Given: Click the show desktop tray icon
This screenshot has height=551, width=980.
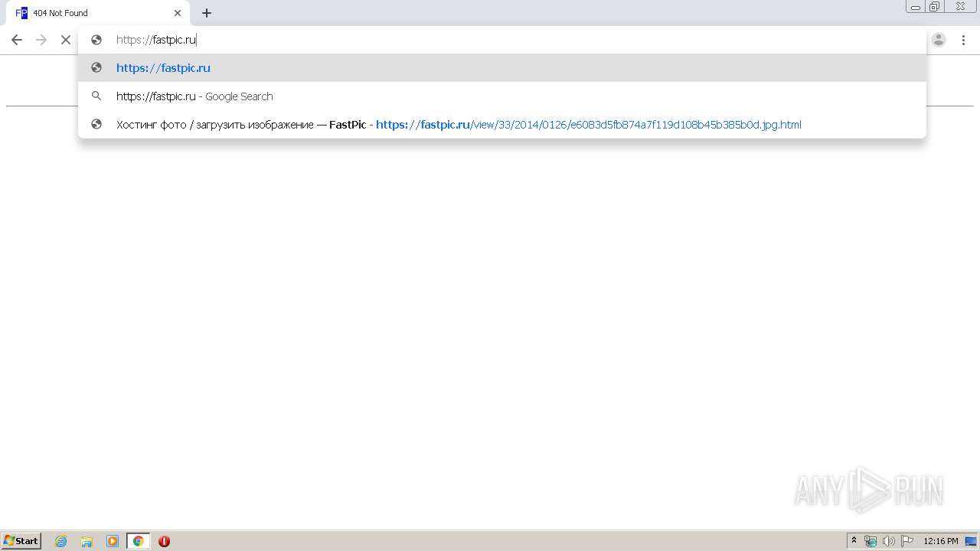Looking at the screenshot, I should 972,541.
